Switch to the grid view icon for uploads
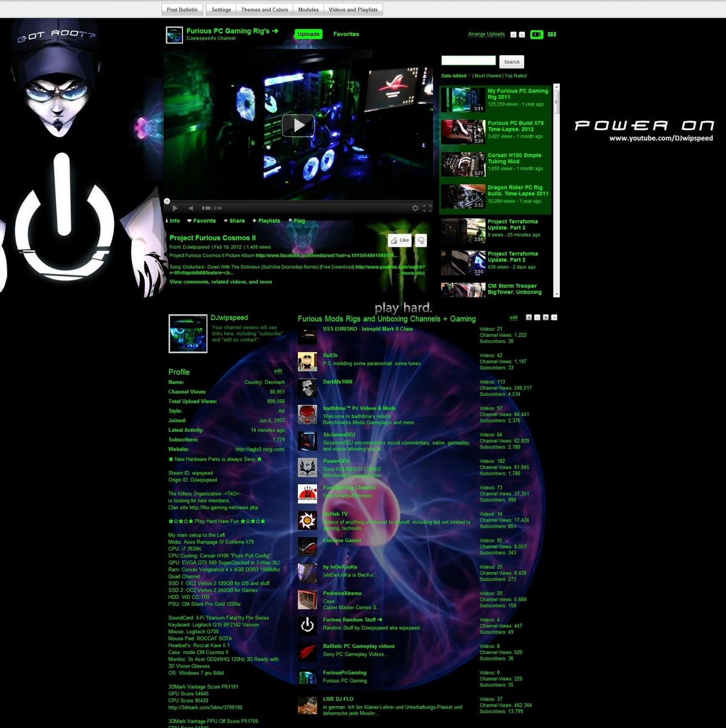Screen dimensions: 726x728 pyautogui.click(x=551, y=35)
